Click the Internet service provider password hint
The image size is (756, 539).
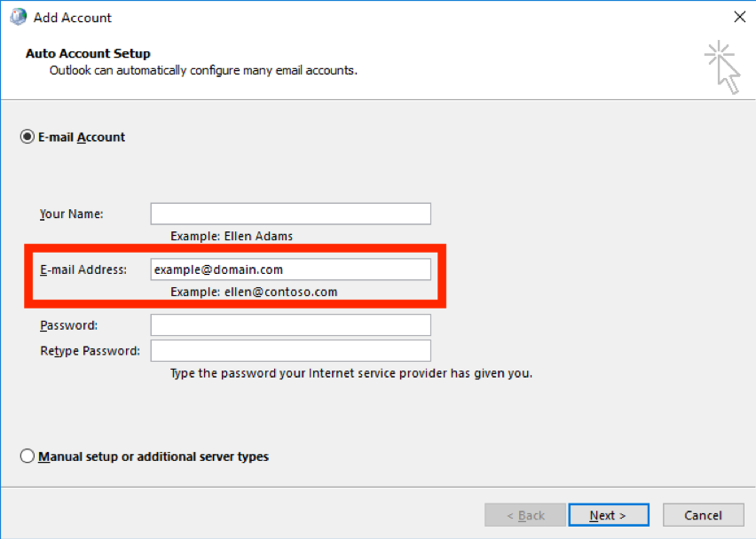click(351, 373)
